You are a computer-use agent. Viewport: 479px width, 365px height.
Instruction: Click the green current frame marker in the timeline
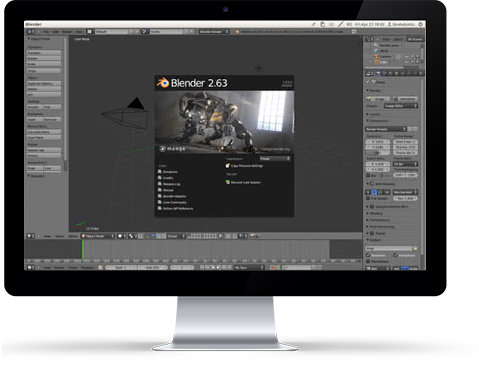tap(82, 249)
